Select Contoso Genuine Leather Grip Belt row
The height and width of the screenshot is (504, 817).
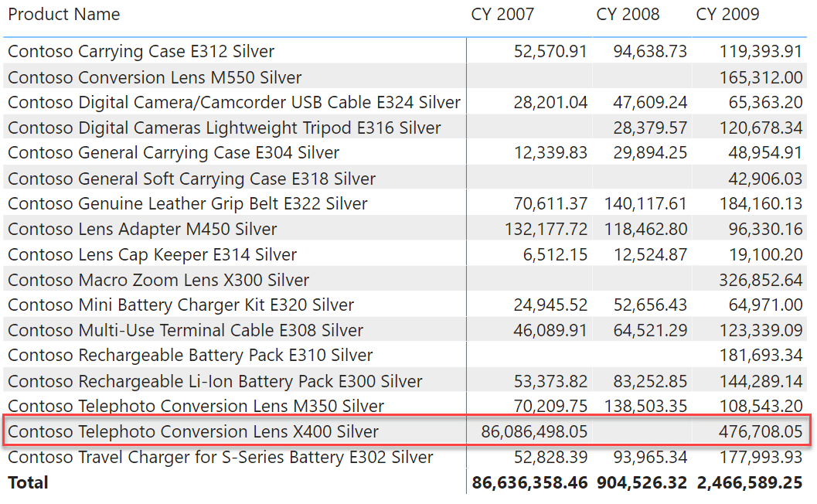[x=188, y=204]
